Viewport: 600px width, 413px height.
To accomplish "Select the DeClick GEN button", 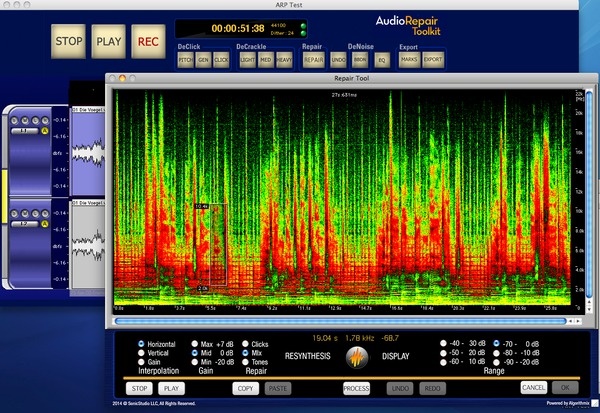I will 203,61.
